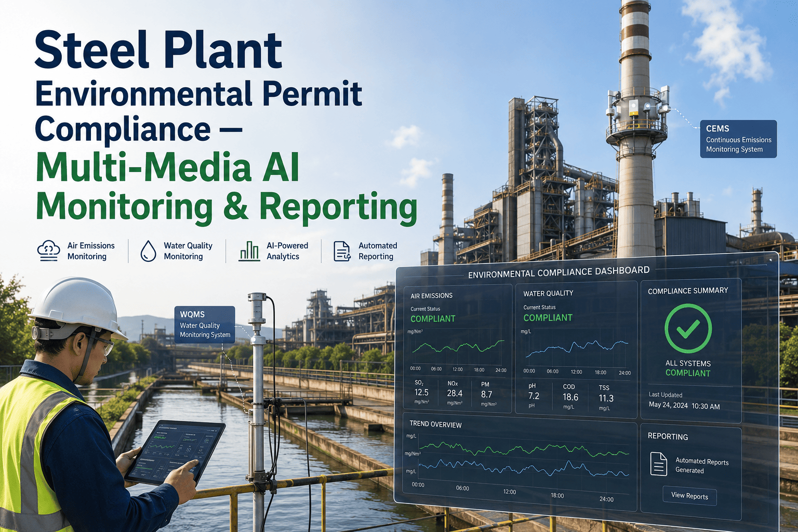
Task: Click the AI-Powered Analytics bar chart icon
Action: 249,251
